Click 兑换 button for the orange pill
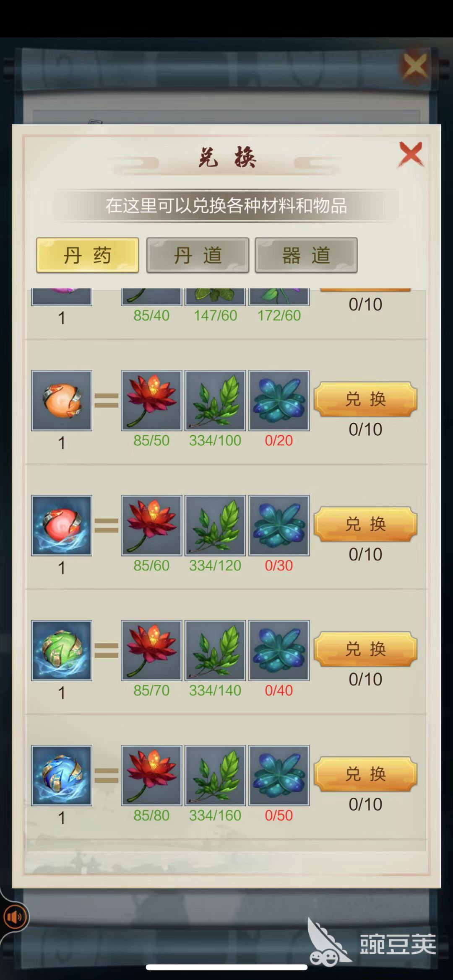This screenshot has height=980, width=453. [365, 399]
